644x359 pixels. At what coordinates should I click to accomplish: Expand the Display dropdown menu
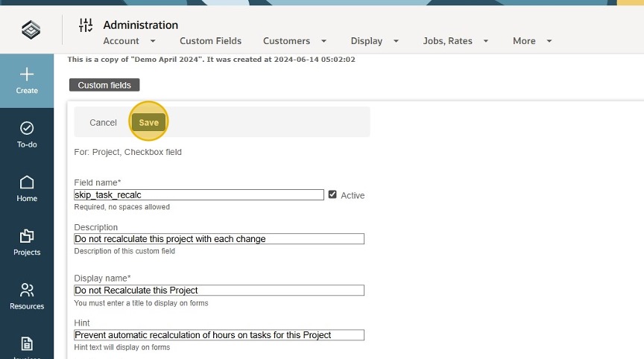coord(375,41)
